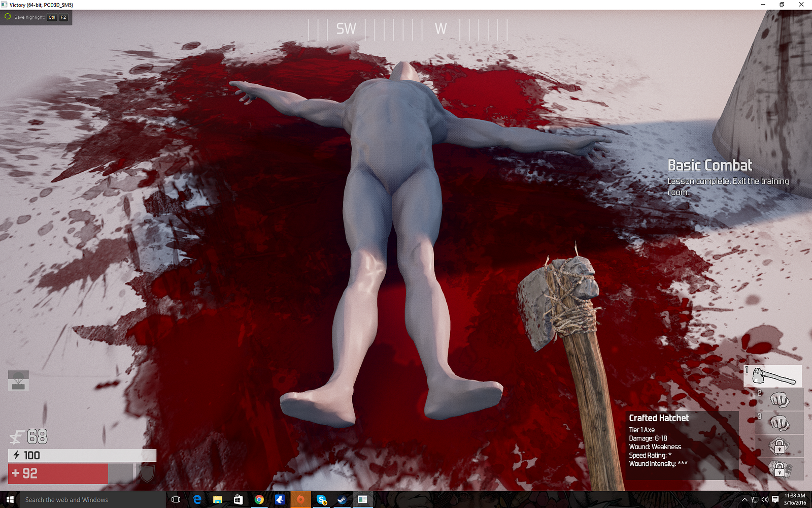
Task: Click the airdrop parachute crate icon
Action: point(18,380)
